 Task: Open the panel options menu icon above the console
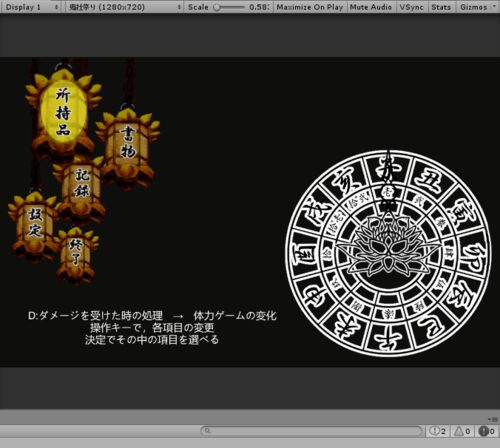pos(492,419)
